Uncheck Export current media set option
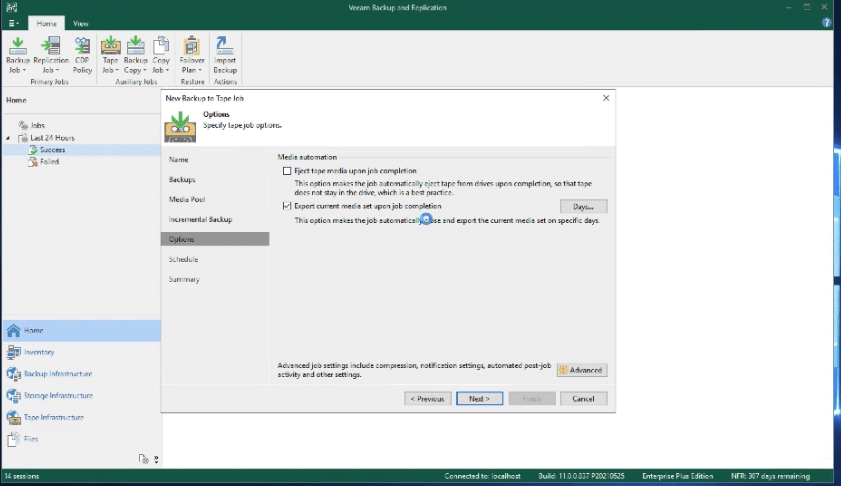 point(287,206)
